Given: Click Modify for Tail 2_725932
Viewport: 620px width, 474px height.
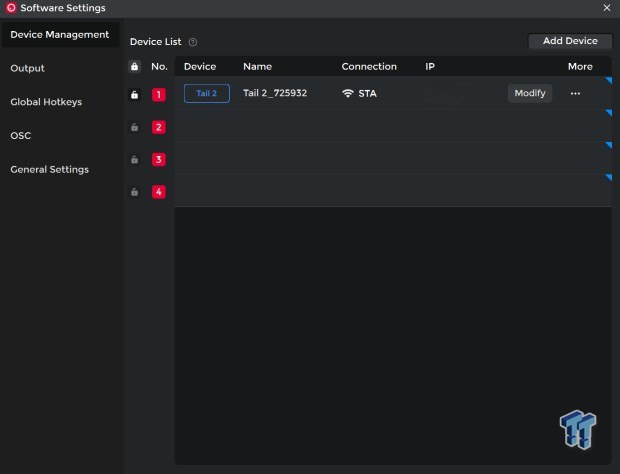Looking at the screenshot, I should point(529,93).
